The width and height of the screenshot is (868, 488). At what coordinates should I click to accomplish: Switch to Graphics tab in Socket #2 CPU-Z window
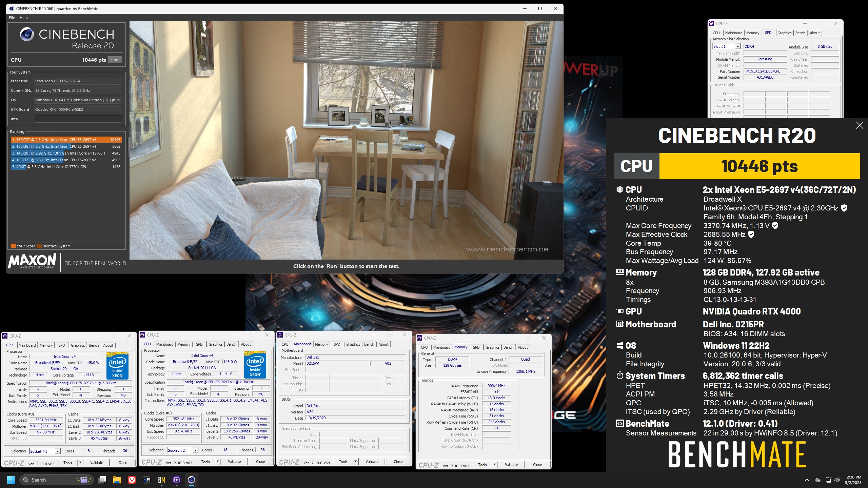(216, 344)
